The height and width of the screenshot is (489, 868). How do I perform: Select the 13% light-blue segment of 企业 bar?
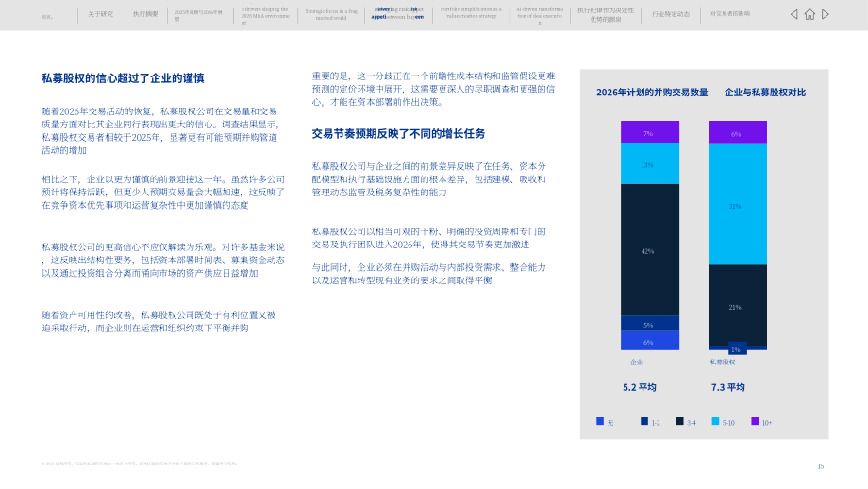[x=650, y=163]
